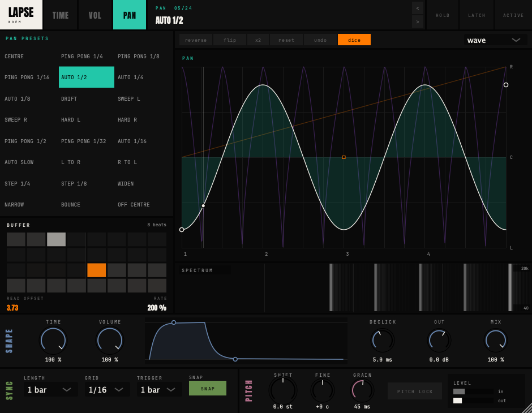This screenshot has height=413, width=532.
Task: Click the undo button
Action: click(320, 40)
